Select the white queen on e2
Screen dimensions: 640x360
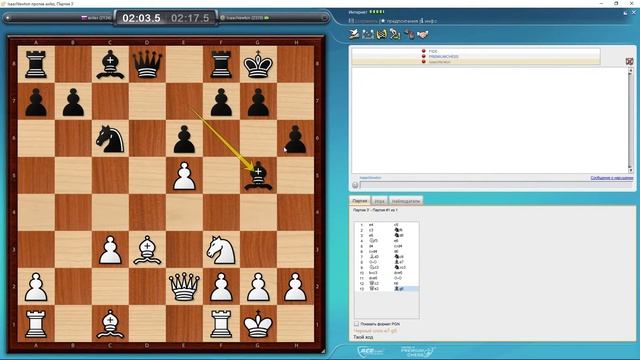tap(184, 287)
